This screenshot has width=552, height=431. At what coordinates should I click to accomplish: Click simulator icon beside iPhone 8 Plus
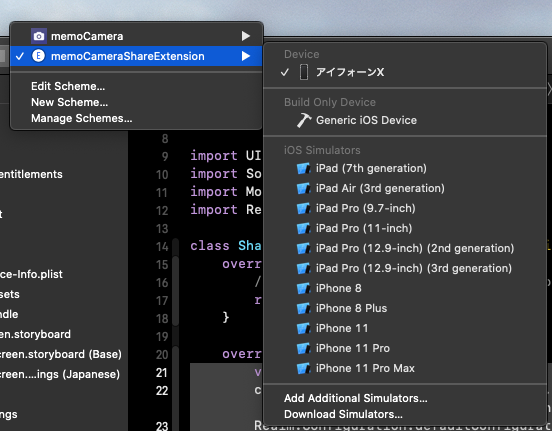303,308
